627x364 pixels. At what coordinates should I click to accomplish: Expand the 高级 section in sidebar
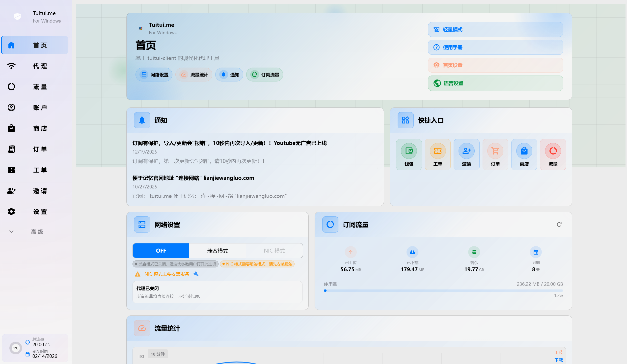34,232
